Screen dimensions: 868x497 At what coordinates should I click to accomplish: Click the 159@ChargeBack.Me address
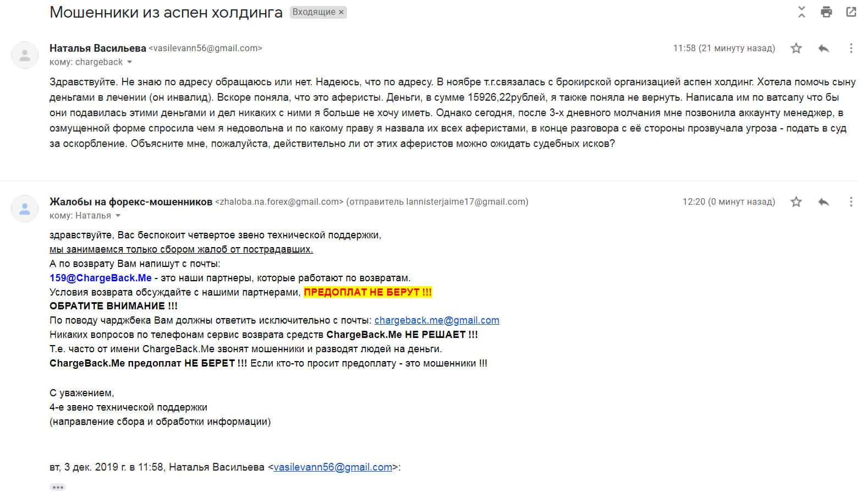(100, 278)
